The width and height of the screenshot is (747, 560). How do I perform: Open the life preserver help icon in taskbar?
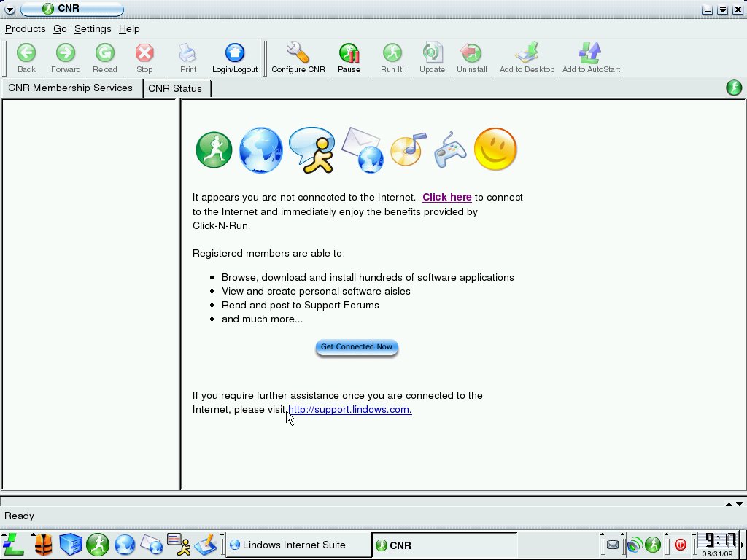point(43,545)
